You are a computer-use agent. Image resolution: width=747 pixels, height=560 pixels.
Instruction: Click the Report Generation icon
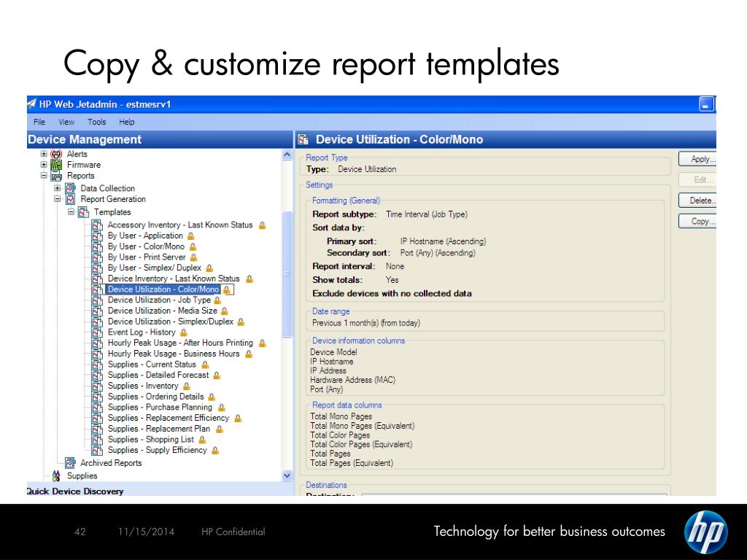click(x=70, y=200)
